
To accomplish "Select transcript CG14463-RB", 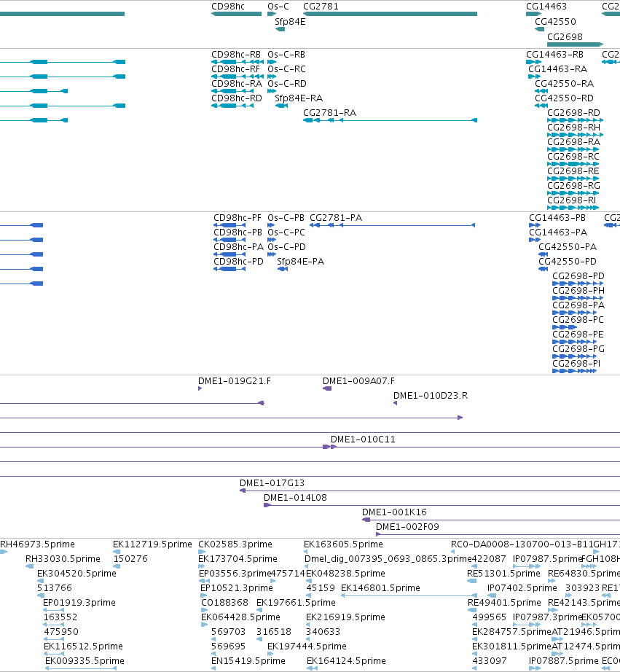I will click(x=555, y=55).
